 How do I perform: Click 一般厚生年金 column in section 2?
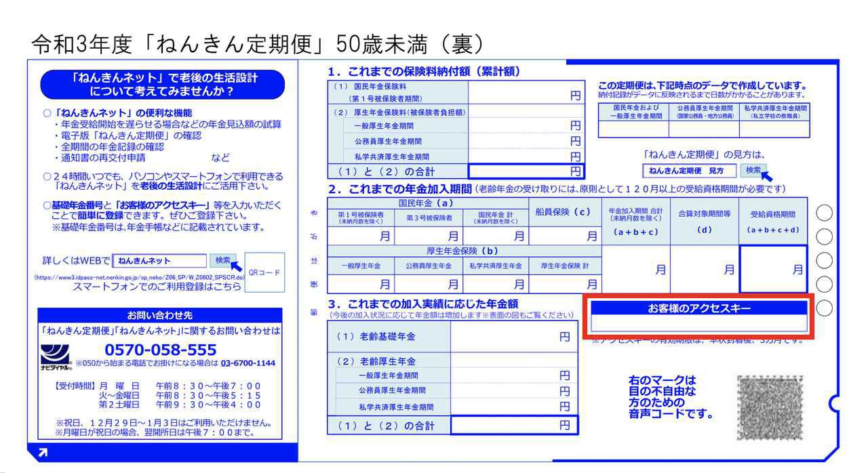click(361, 266)
